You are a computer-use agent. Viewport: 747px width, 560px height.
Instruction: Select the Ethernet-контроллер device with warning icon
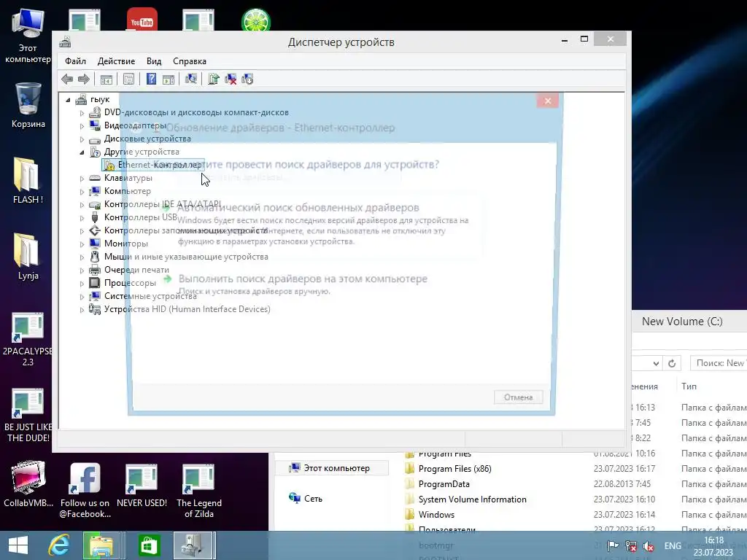point(153,165)
